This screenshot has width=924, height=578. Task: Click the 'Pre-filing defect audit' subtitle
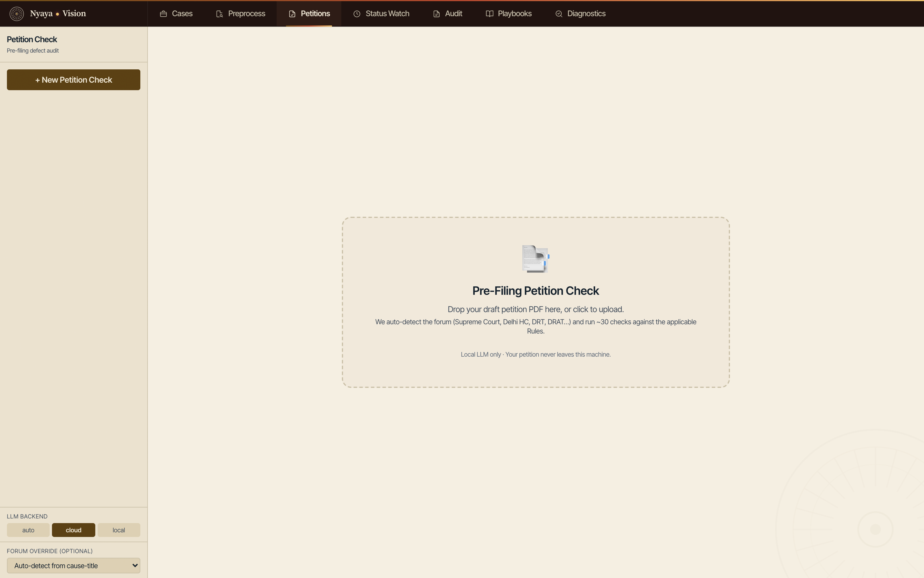33,51
